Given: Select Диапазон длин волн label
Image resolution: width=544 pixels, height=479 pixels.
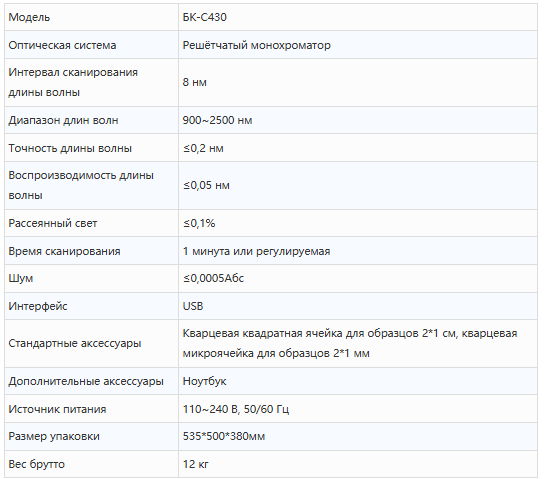Looking at the screenshot, I should click(63, 120).
